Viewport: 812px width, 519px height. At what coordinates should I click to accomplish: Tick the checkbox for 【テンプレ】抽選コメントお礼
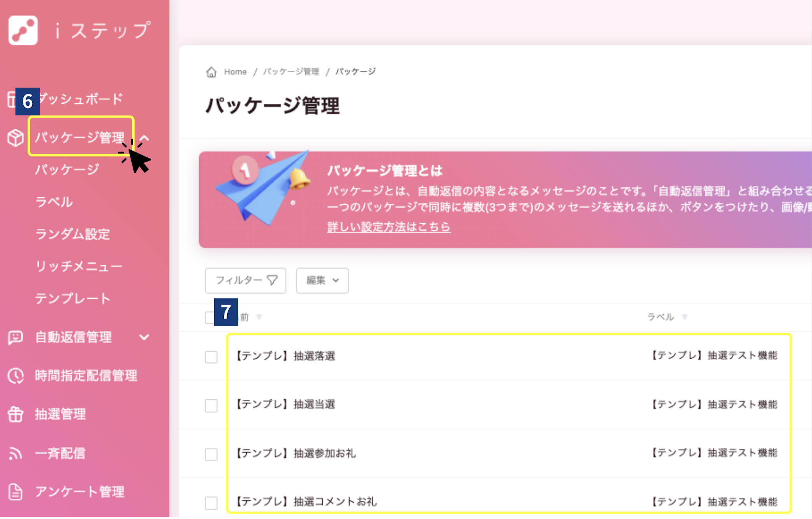[211, 503]
